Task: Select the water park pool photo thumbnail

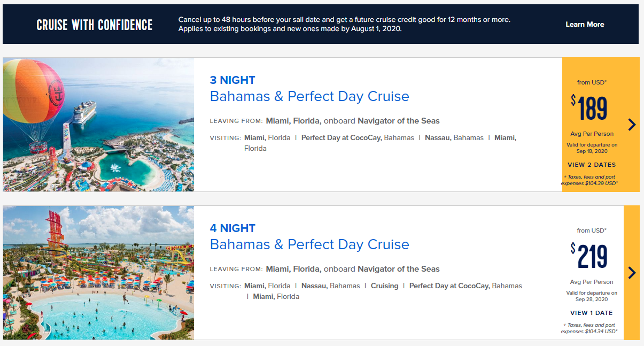Action: [x=98, y=273]
